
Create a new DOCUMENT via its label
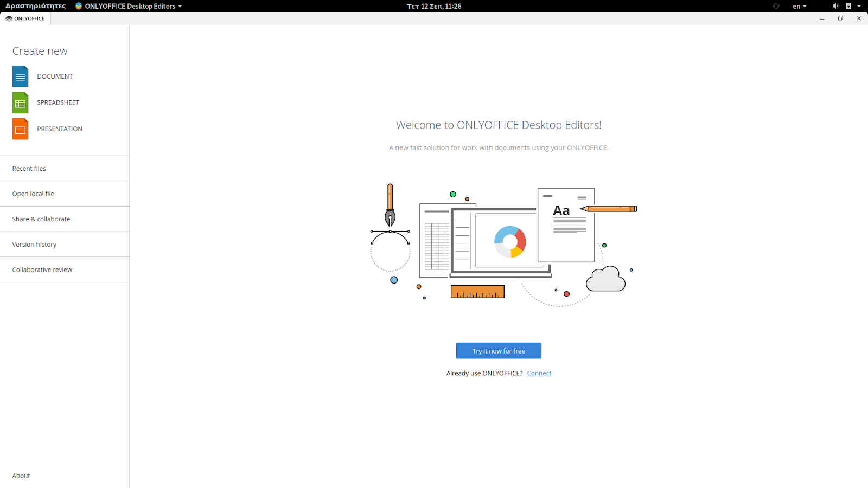tap(55, 76)
